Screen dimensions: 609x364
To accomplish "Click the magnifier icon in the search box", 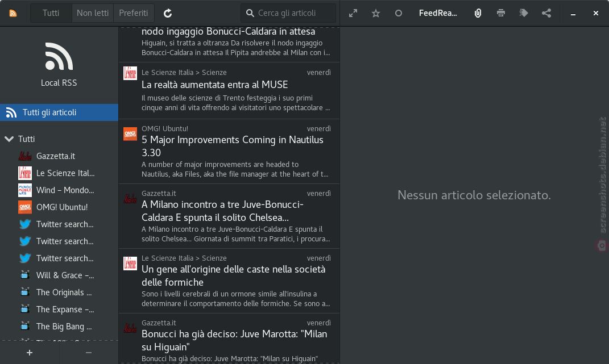I will click(250, 13).
